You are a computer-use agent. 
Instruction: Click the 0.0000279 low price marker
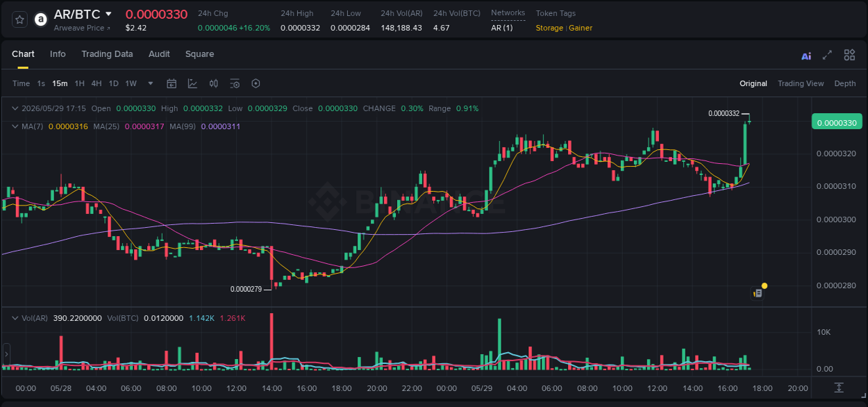tap(246, 289)
